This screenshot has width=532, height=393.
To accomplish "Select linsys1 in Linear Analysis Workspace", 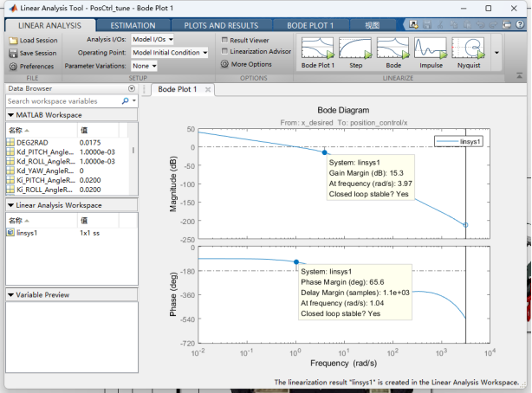I will tap(28, 233).
